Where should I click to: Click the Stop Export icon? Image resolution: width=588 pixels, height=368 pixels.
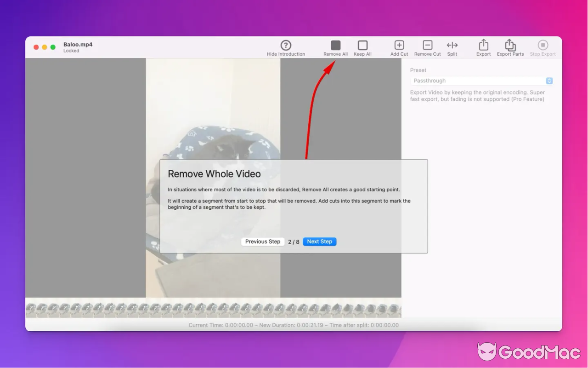click(x=543, y=45)
